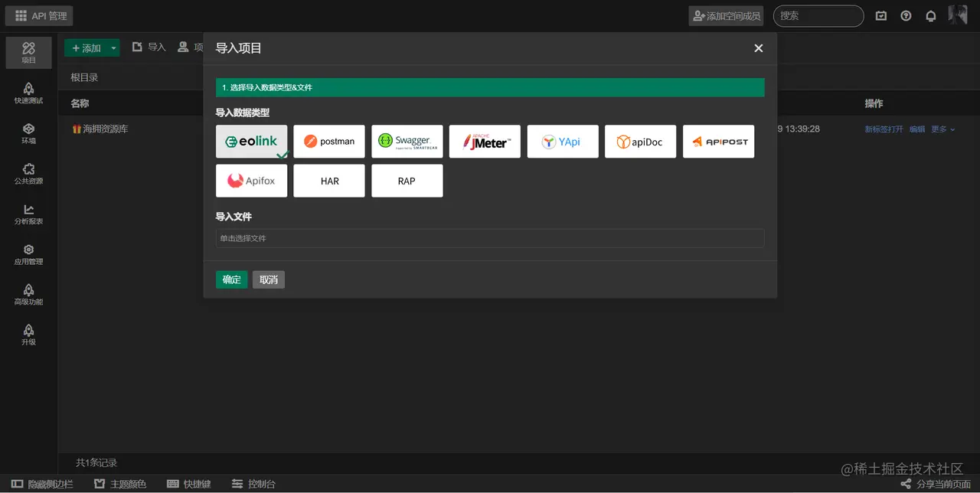Click 新标签打开 link
980x493 pixels.
(x=884, y=129)
